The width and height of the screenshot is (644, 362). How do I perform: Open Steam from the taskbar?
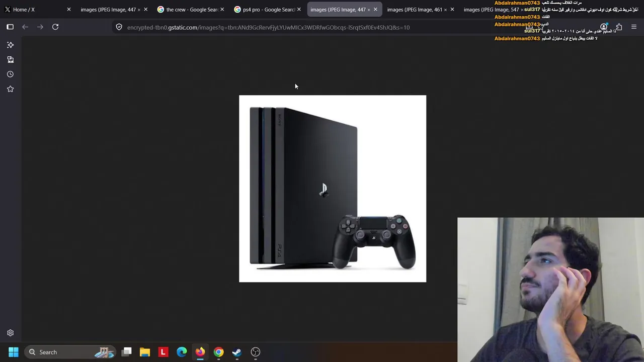coord(237,352)
